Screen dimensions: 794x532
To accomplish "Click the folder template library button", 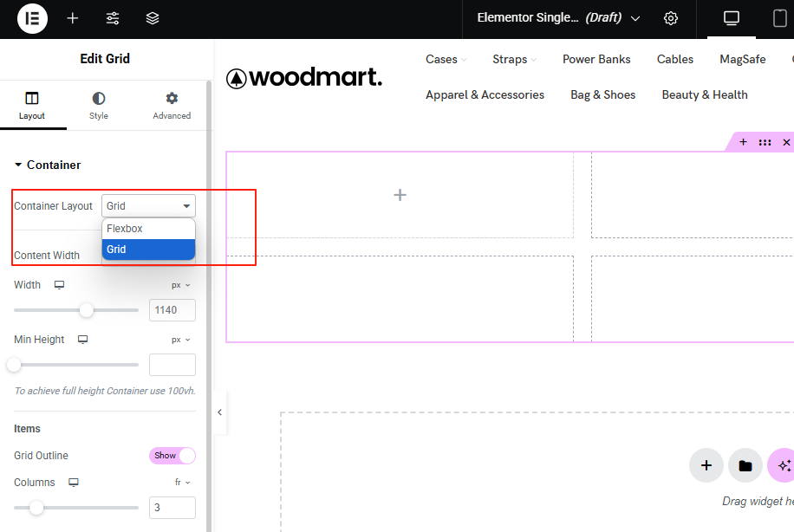I will tap(745, 465).
